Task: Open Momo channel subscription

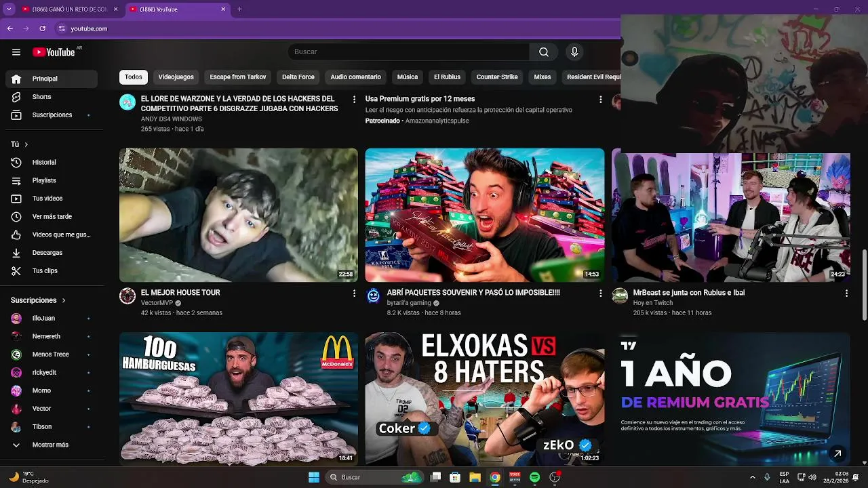Action: pyautogui.click(x=52, y=390)
